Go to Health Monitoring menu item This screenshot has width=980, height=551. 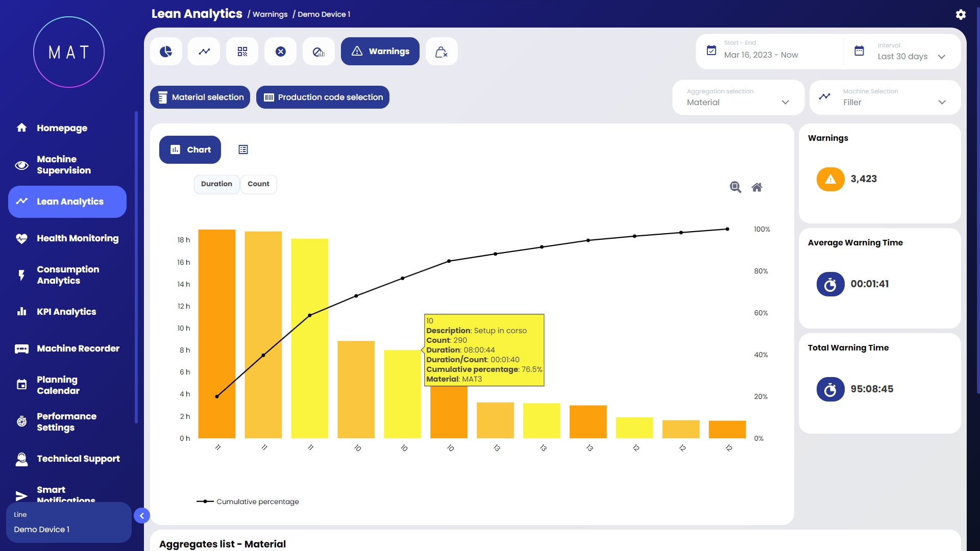click(77, 238)
